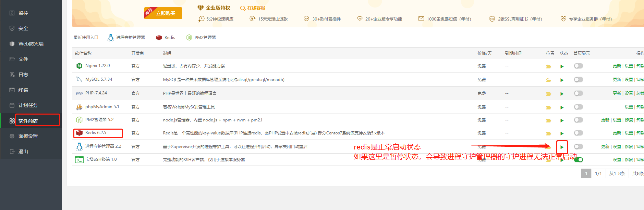Screen dimensions: 644x210
Task: Click the Nginx logo icon
Action: tap(79, 66)
